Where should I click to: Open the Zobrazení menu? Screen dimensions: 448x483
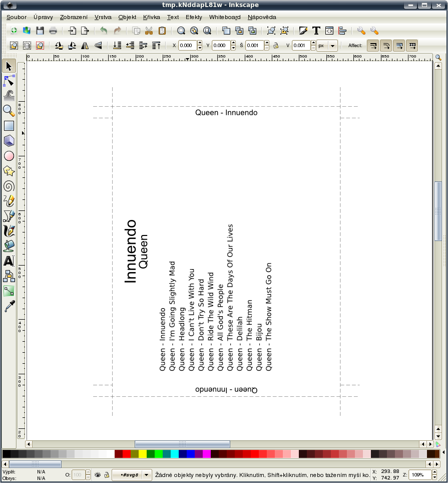(x=74, y=17)
